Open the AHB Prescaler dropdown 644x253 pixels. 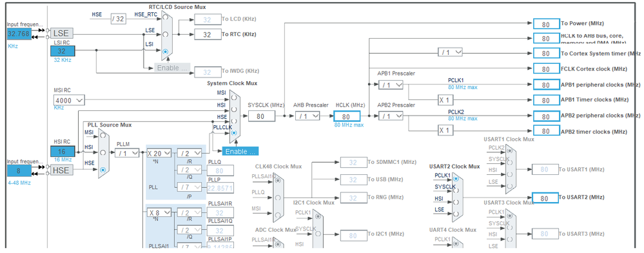307,116
